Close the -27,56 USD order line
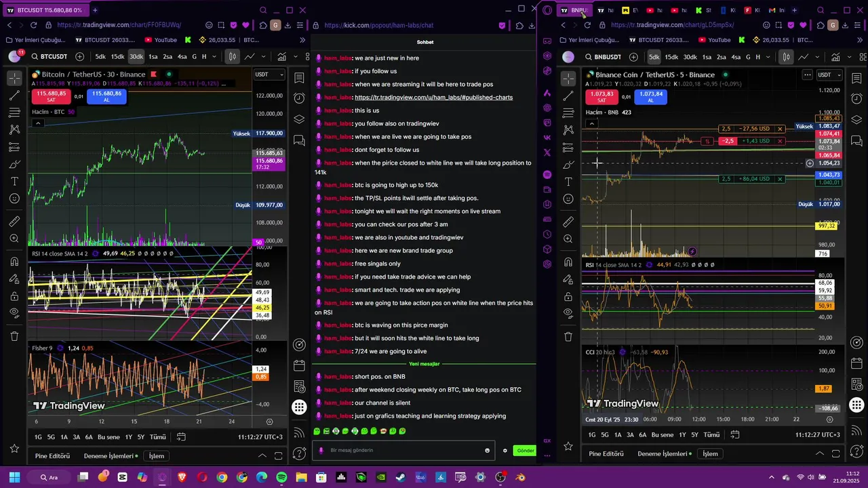 coord(780,129)
